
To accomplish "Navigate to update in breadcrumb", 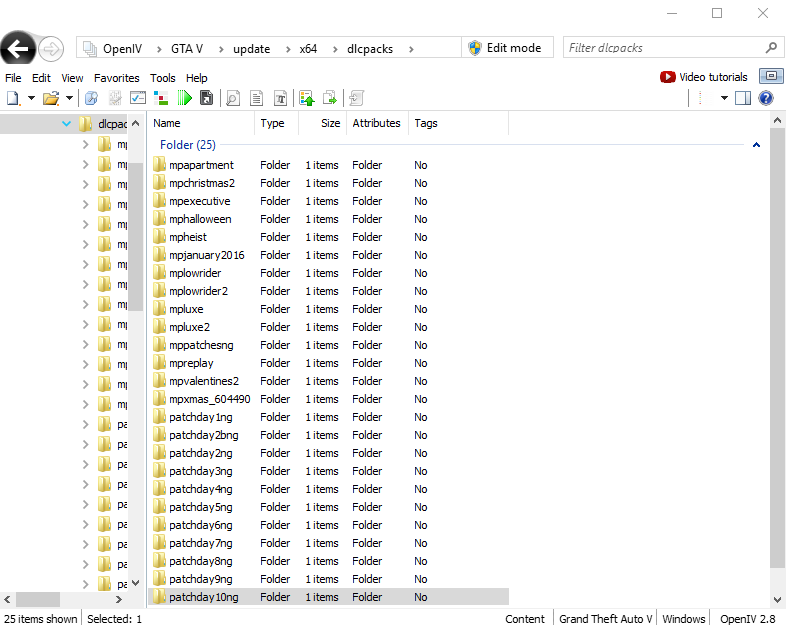I will pos(251,49).
